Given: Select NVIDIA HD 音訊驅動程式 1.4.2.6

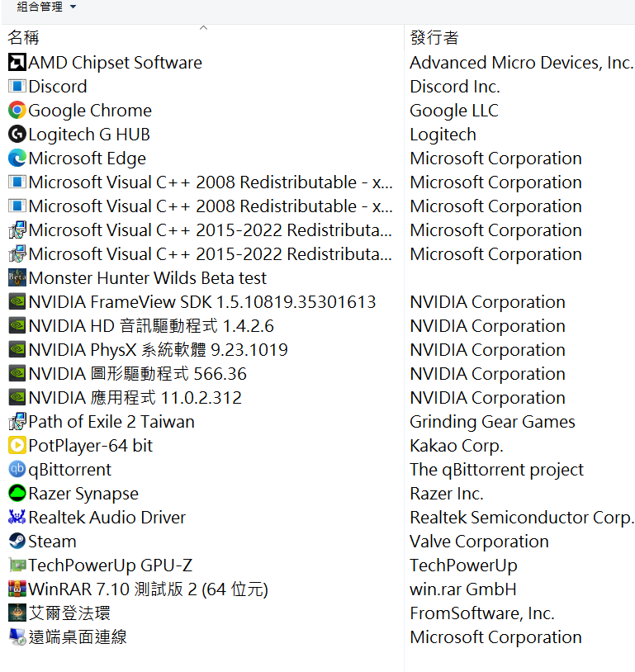Looking at the screenshot, I should click(151, 326).
